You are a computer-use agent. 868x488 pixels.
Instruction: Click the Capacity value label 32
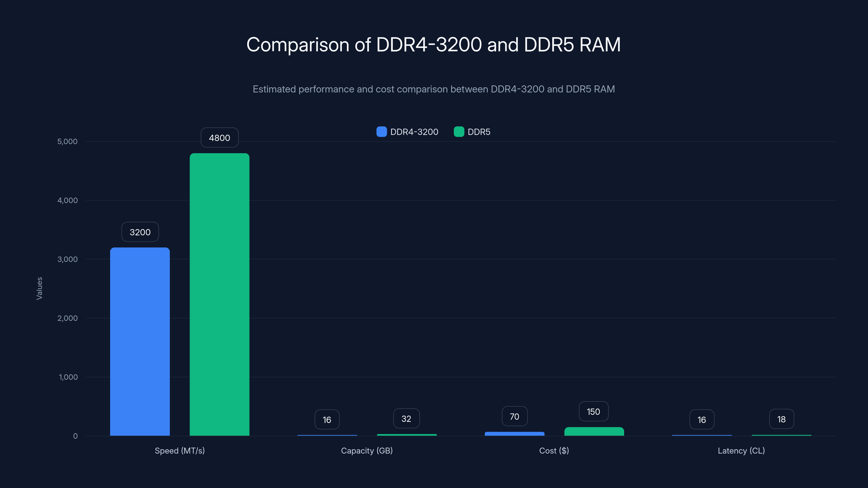click(x=406, y=419)
